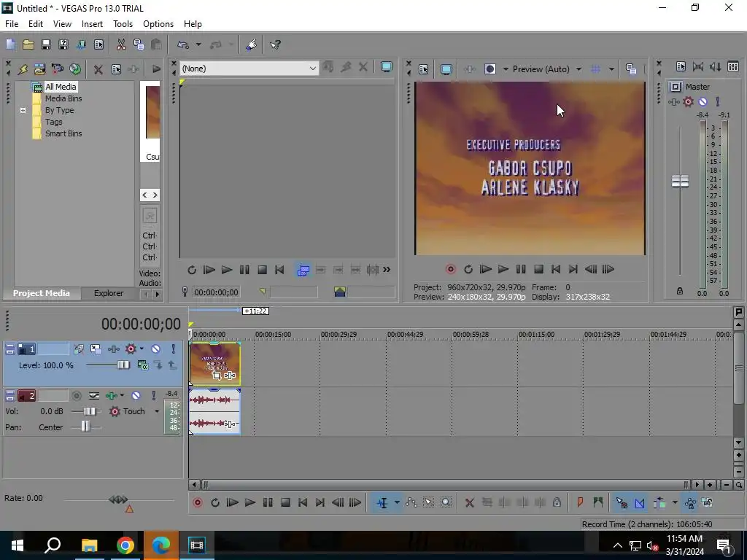Toggle Automatic Crossfades button
Screen dimensions: 747x560
click(640, 502)
